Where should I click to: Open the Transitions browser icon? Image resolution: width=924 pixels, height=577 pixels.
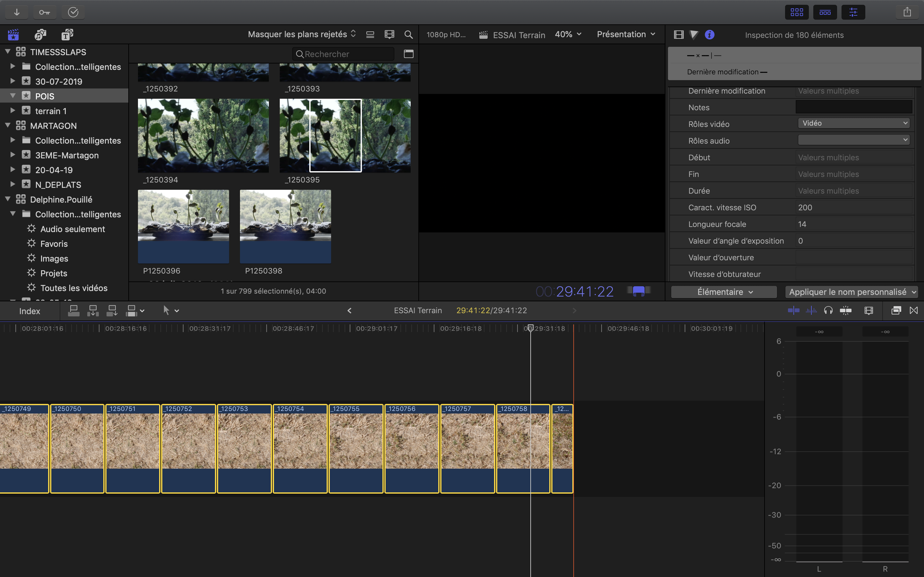coord(913,311)
